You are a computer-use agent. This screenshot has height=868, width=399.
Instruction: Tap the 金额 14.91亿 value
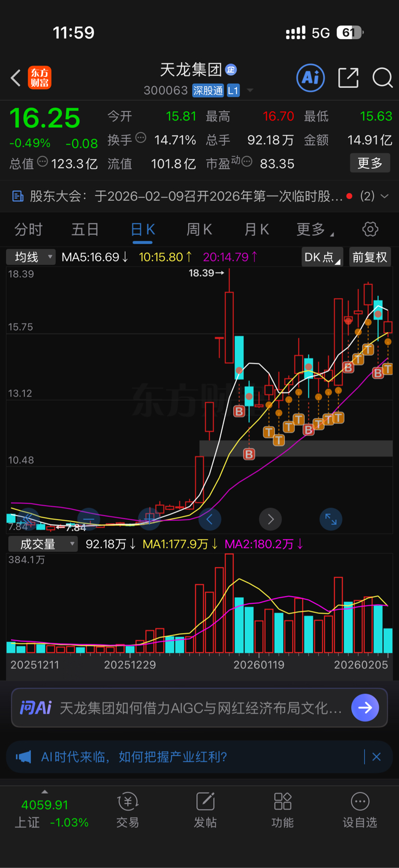tap(369, 140)
